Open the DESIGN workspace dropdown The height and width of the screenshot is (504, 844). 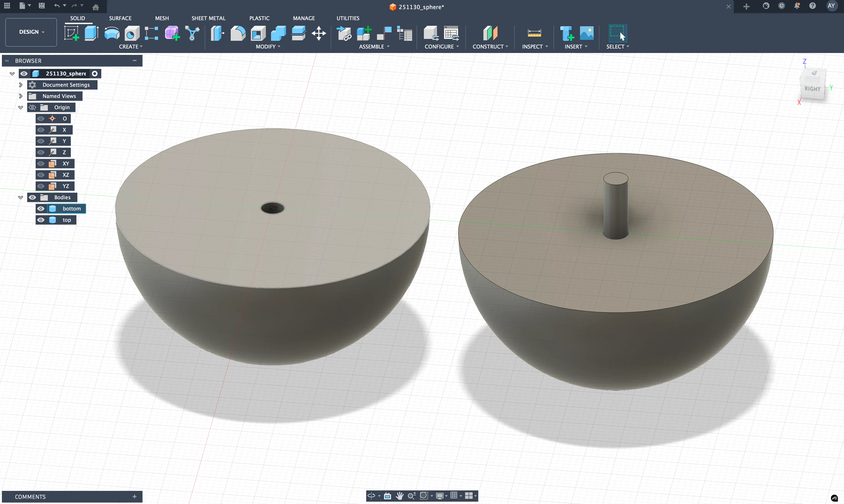[31, 32]
